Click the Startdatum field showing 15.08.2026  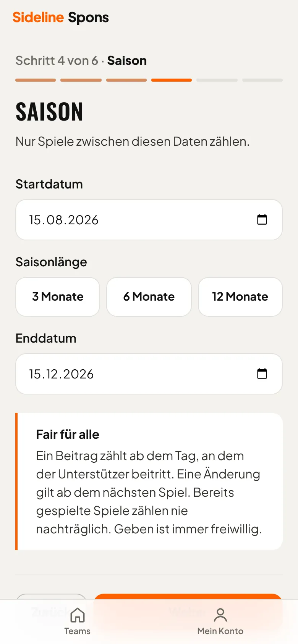(149, 220)
